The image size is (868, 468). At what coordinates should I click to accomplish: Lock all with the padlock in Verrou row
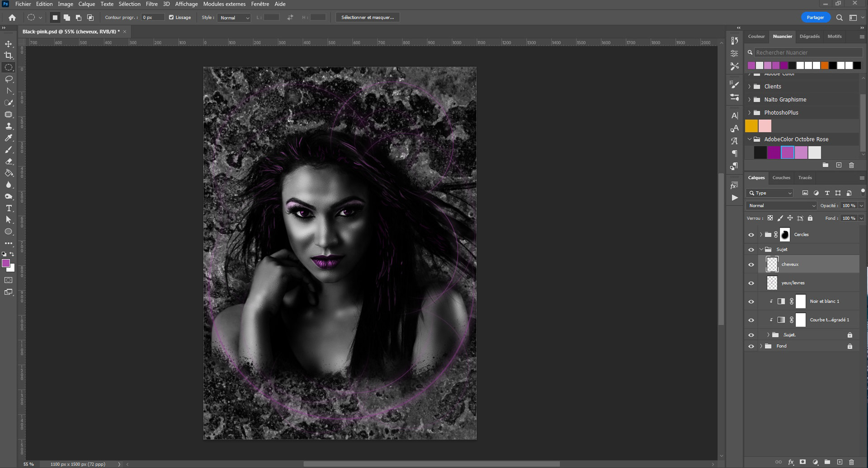pyautogui.click(x=810, y=218)
